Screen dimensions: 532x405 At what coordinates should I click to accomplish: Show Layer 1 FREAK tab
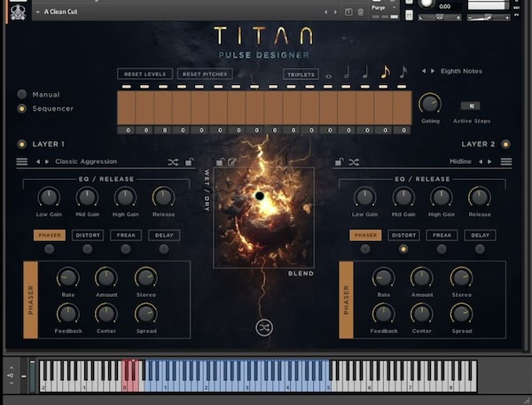pos(126,235)
